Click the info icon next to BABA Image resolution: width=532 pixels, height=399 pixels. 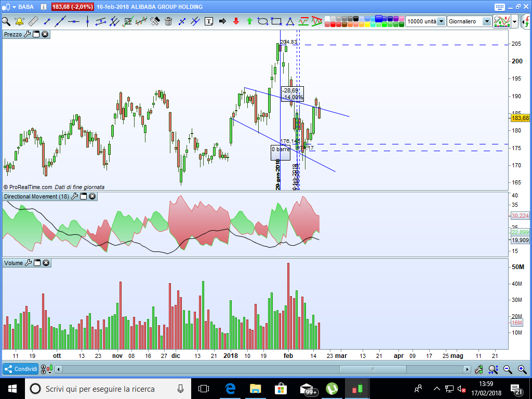(44, 7)
